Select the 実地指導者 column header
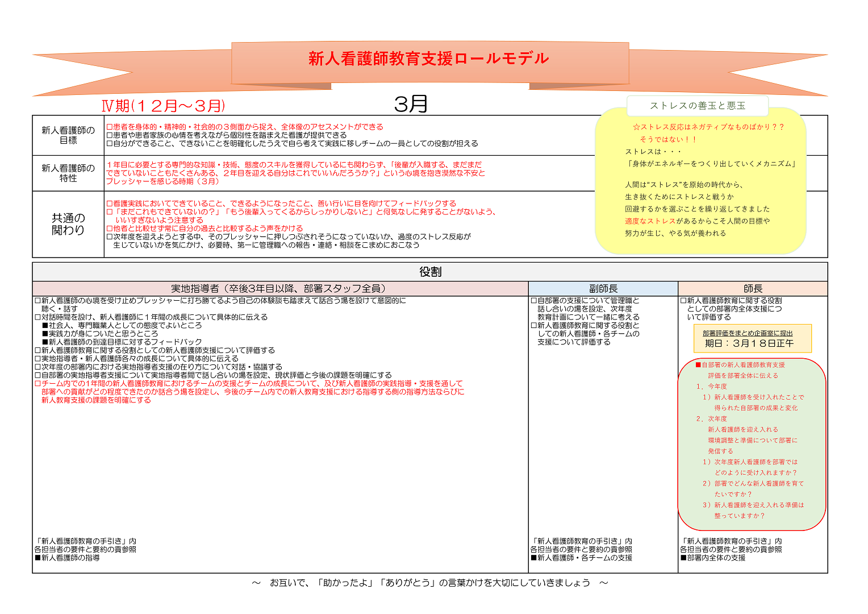 pyautogui.click(x=280, y=289)
